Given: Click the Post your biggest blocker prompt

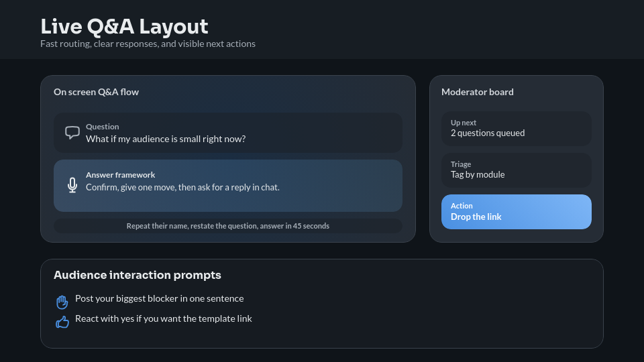Looking at the screenshot, I should (x=159, y=298).
